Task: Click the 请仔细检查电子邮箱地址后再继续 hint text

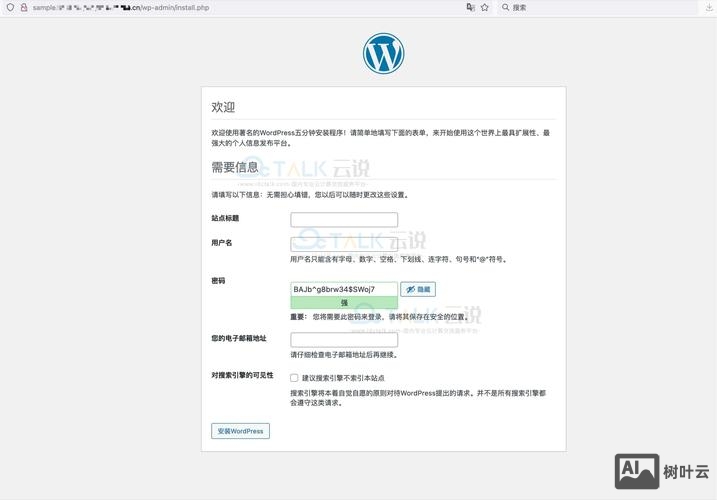Action: [344, 355]
